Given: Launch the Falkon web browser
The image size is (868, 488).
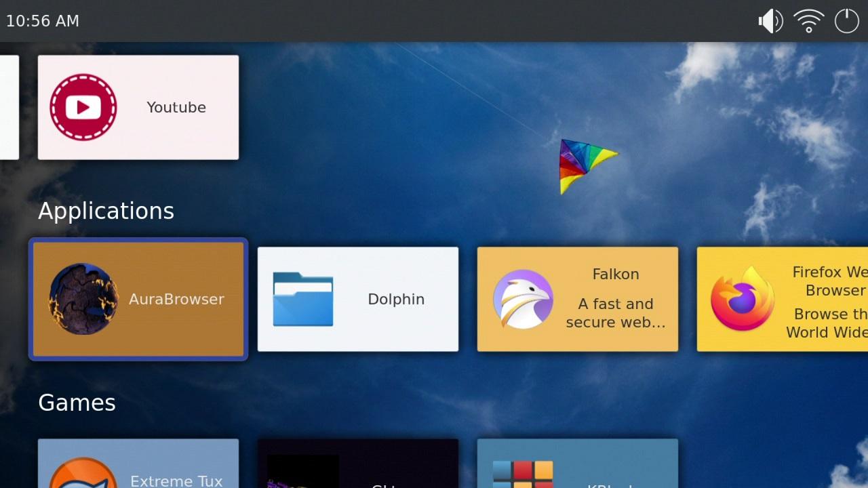Looking at the screenshot, I should (577, 299).
